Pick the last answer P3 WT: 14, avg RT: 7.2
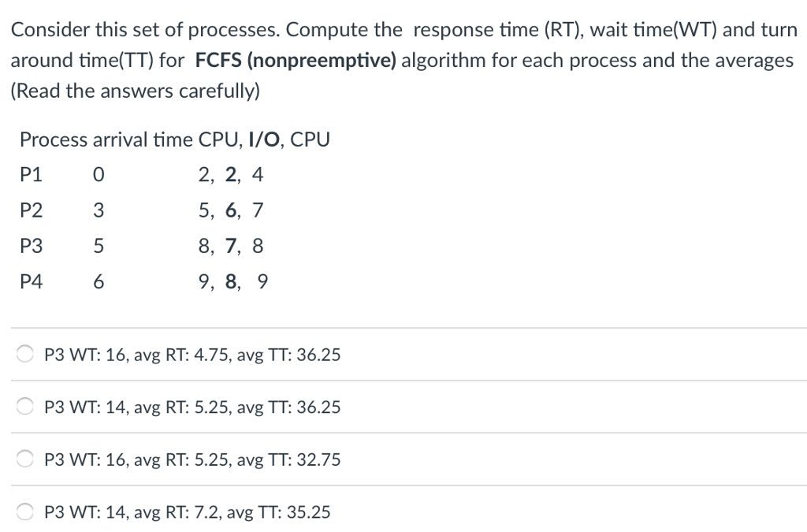Image resolution: width=807 pixels, height=532 pixels. point(186,512)
